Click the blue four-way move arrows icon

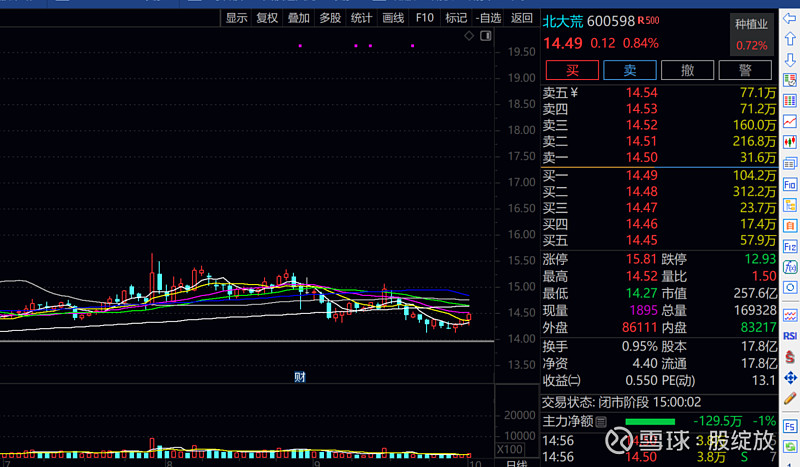pos(790,378)
